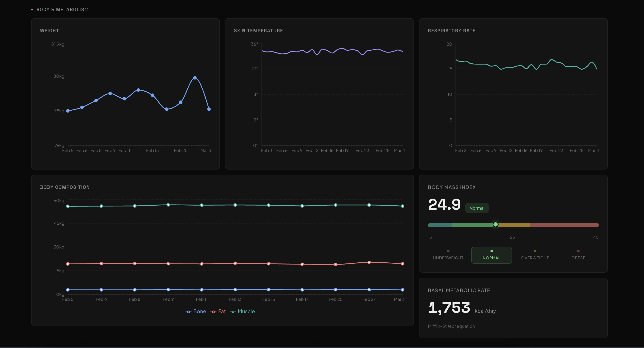The width and height of the screenshot is (644, 348).
Task: Select the NORMAL BMI category box
Action: [491, 255]
